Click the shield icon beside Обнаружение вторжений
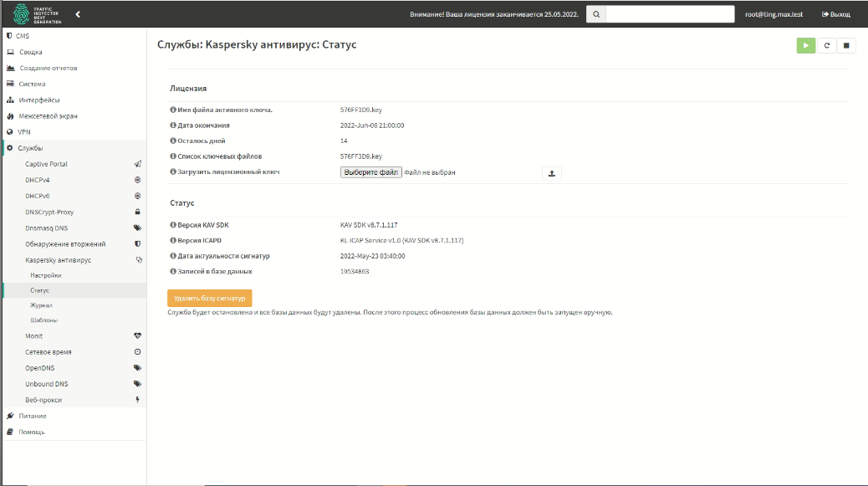 click(x=137, y=244)
